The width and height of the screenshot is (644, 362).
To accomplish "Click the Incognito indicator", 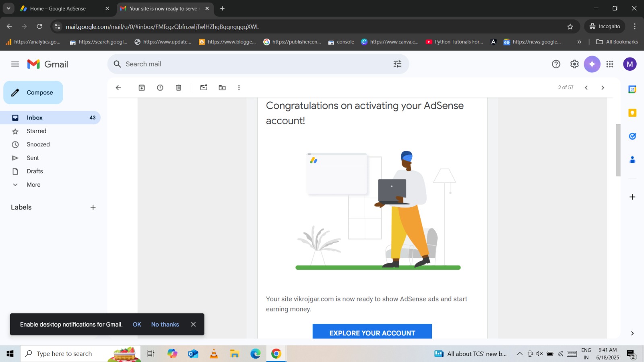I will pos(605,27).
